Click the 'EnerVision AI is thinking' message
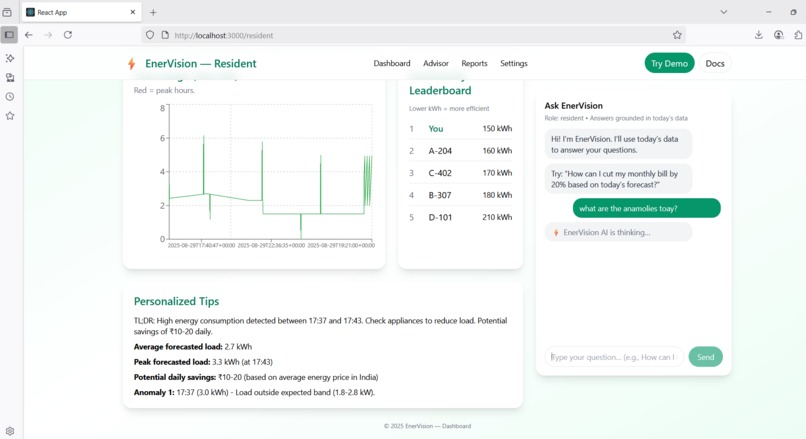 pyautogui.click(x=618, y=232)
